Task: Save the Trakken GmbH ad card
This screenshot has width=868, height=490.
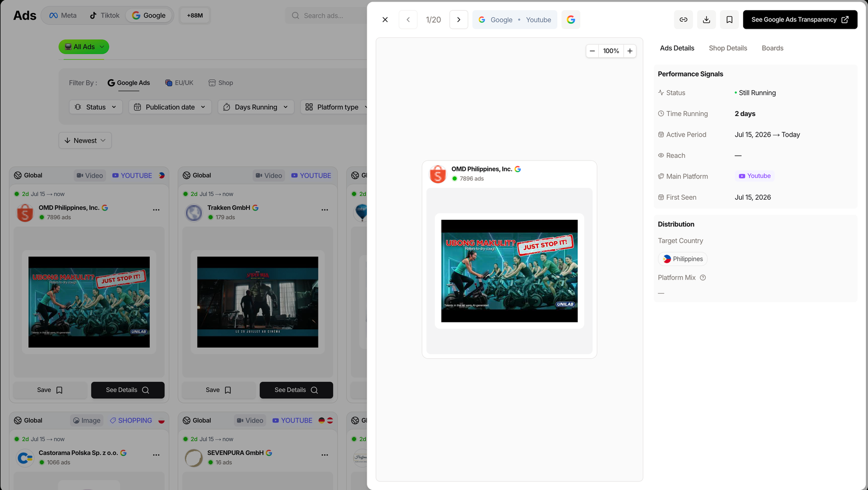Action: click(219, 390)
